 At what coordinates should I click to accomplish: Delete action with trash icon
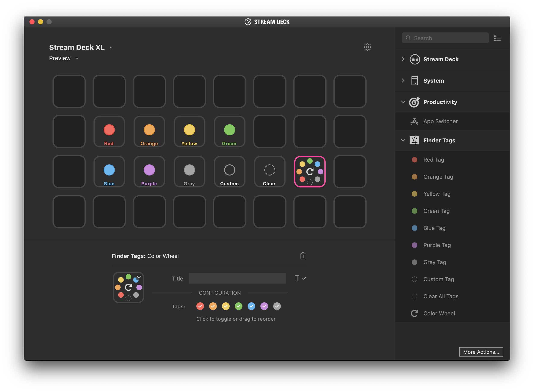coord(302,256)
